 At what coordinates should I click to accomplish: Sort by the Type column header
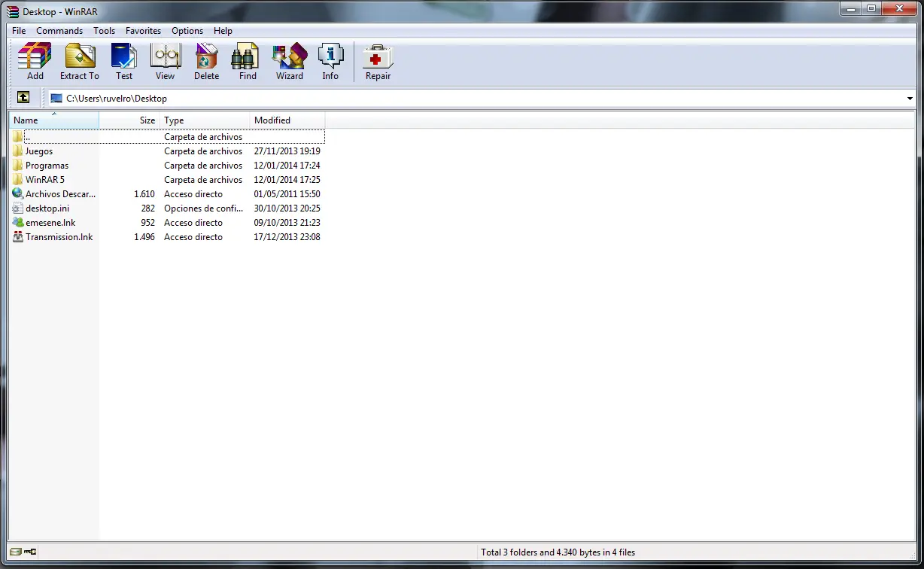tap(205, 120)
